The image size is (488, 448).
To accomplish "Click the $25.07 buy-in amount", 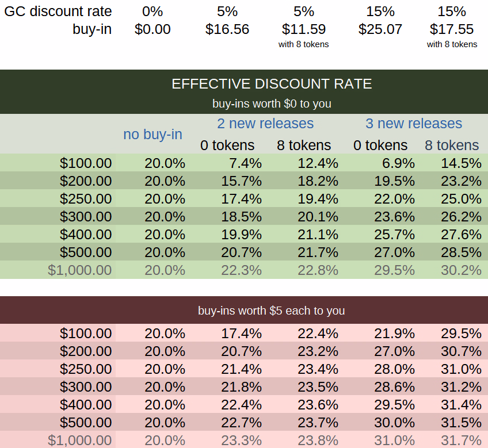I will pos(380,29).
